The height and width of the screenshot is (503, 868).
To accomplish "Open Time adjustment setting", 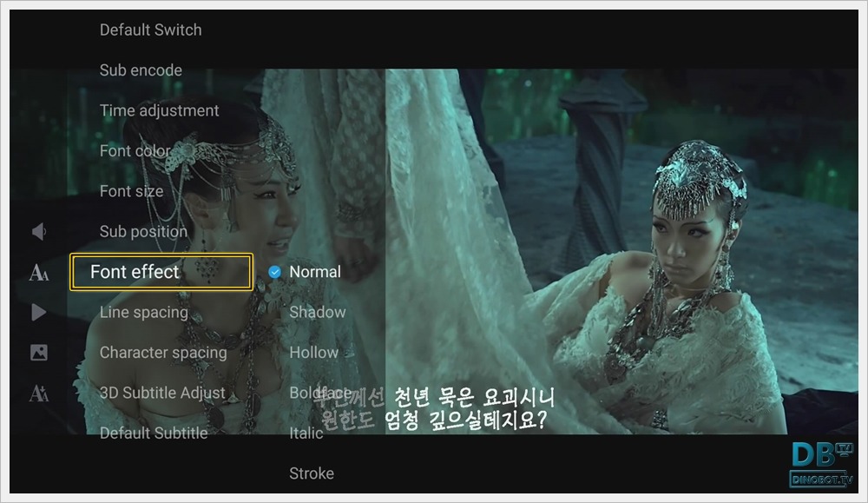I will tap(159, 111).
